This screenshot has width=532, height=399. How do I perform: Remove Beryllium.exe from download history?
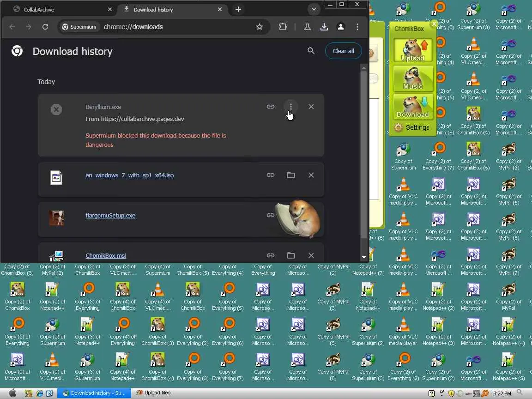pos(311,107)
